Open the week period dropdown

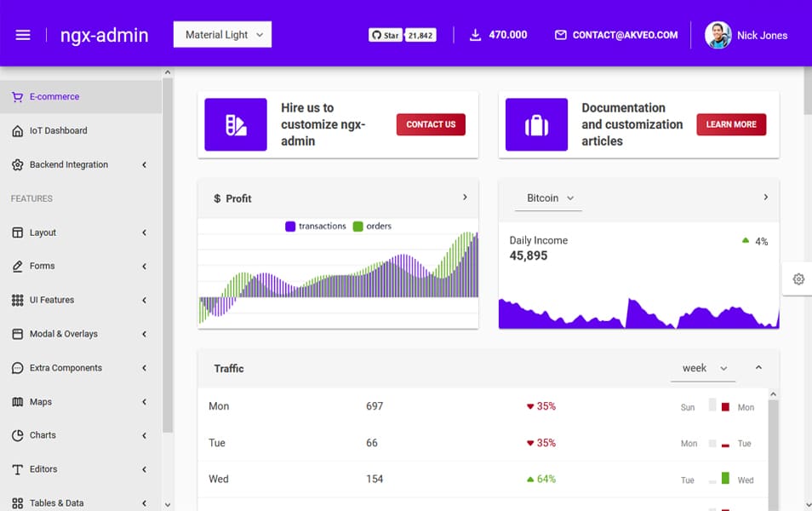(703, 369)
